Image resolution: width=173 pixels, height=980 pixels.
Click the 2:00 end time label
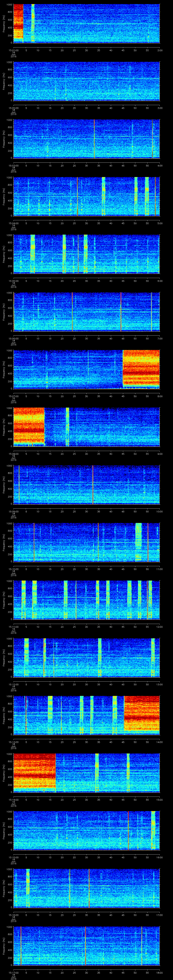tap(160, 50)
